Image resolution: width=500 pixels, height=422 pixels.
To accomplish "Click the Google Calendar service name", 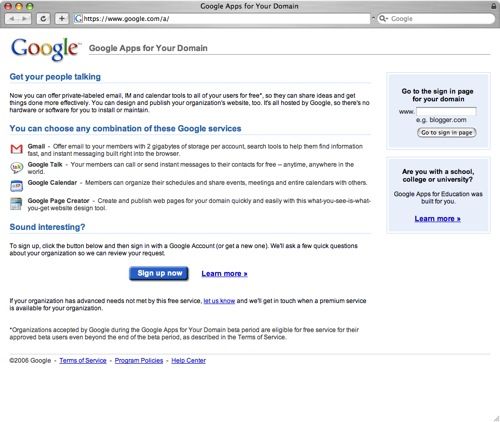I will coord(52,183).
